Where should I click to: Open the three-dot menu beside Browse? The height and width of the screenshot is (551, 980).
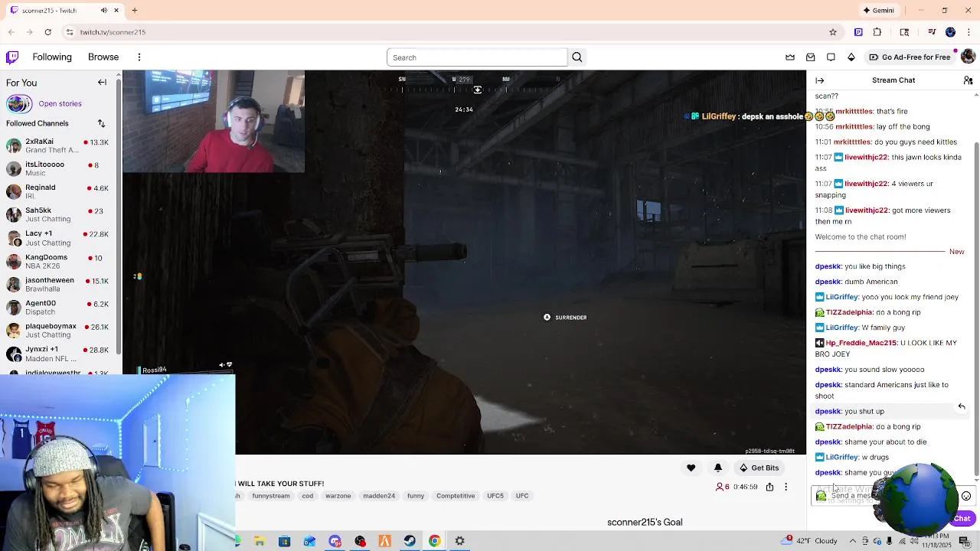click(139, 57)
